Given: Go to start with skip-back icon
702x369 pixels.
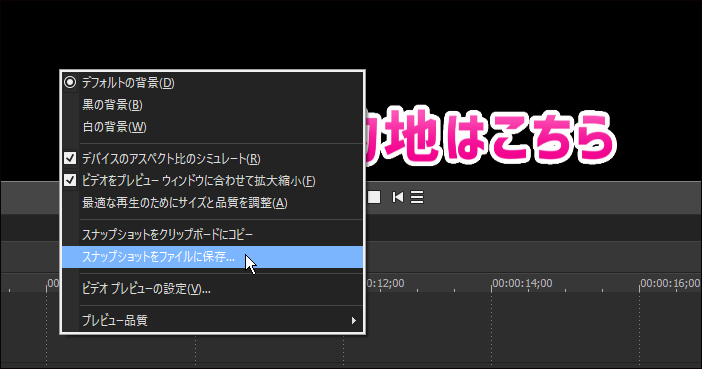Looking at the screenshot, I should coord(398,197).
